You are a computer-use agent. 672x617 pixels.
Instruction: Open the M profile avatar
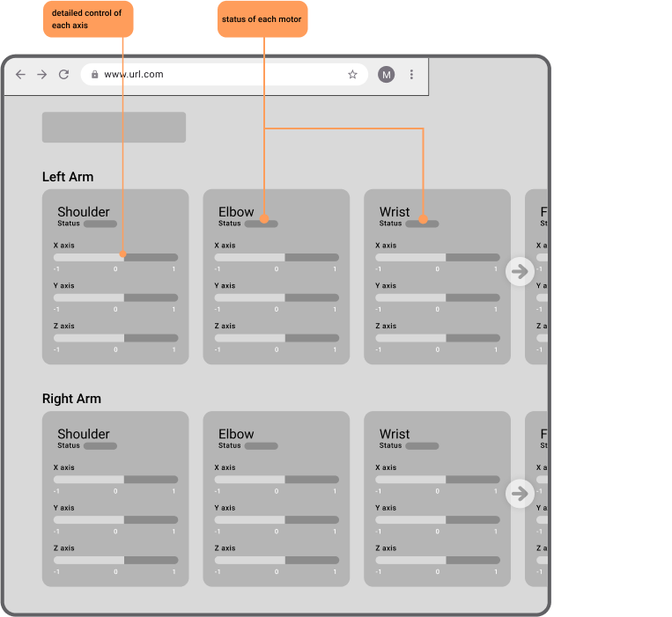pyautogui.click(x=386, y=75)
